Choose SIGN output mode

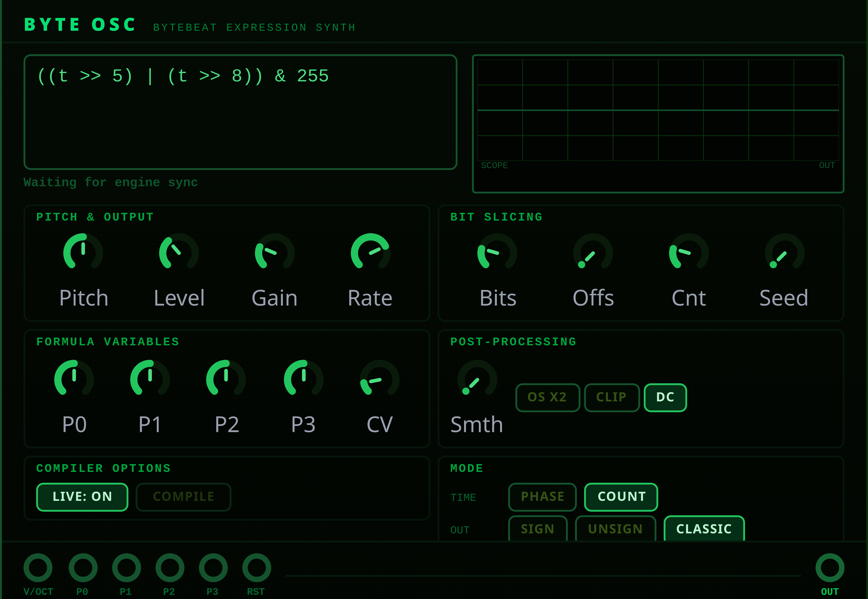click(x=537, y=528)
